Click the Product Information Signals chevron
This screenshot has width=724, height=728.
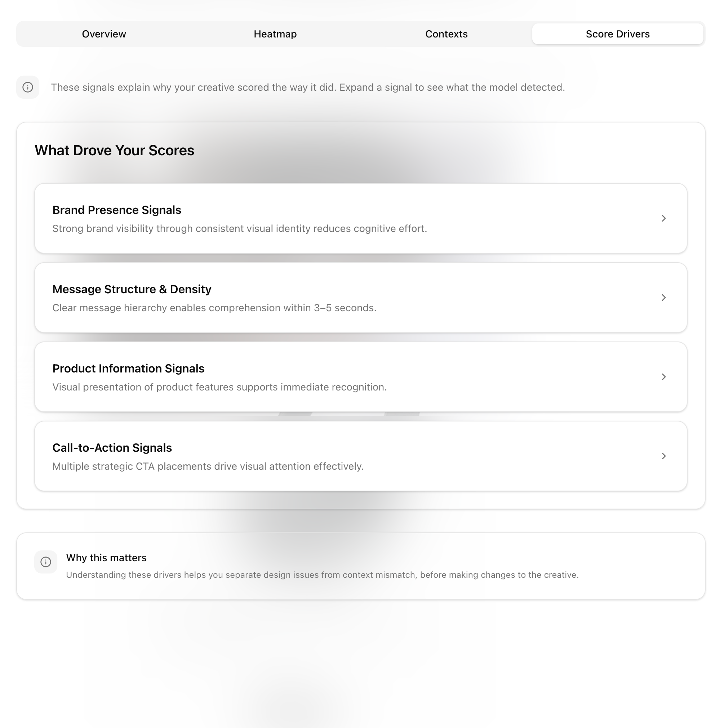(663, 377)
